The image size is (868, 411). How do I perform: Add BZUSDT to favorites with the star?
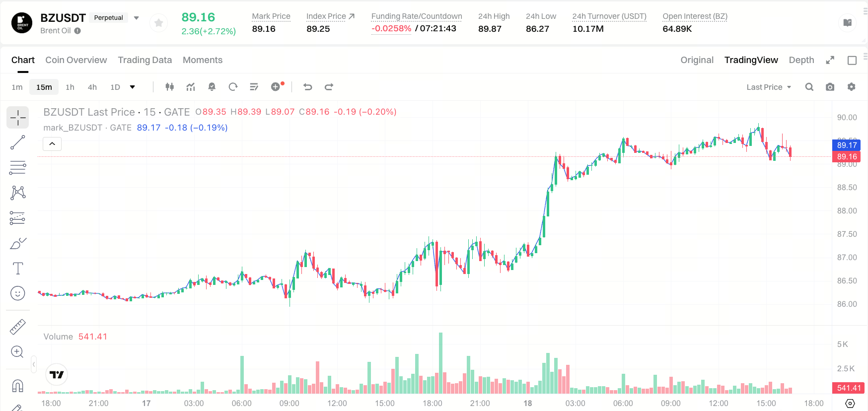click(159, 23)
